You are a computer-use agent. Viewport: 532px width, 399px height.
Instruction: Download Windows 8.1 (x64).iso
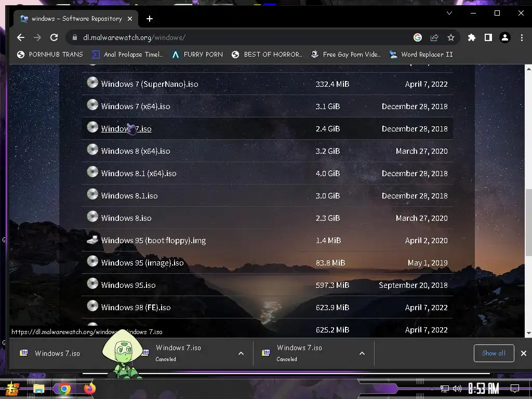tap(138, 174)
